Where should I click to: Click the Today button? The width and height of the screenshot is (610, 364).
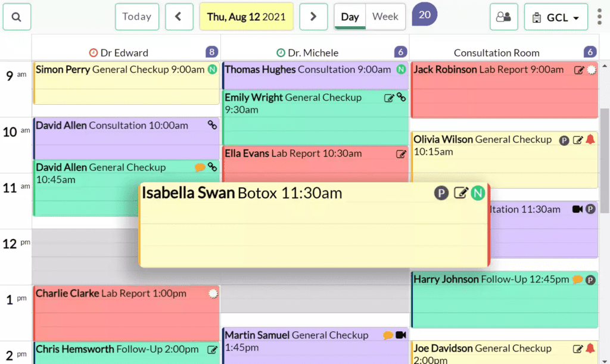coord(137,17)
